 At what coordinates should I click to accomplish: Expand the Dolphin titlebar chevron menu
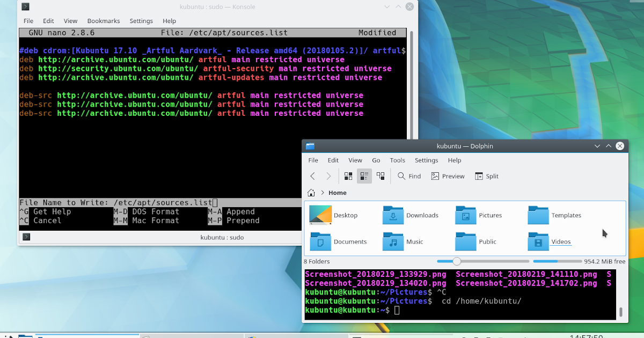pos(597,145)
